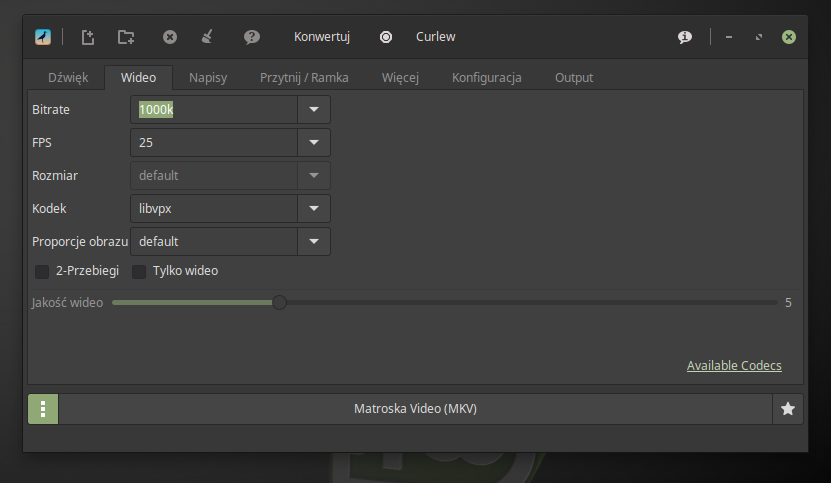Click the Curlew title text
Screen dimensions: 831x483
pyautogui.click(x=436, y=37)
